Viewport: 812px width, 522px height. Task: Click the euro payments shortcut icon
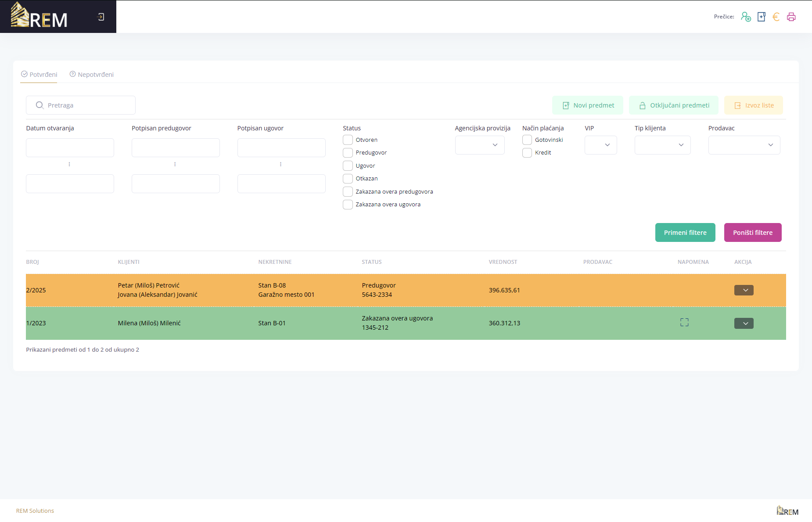(776, 17)
